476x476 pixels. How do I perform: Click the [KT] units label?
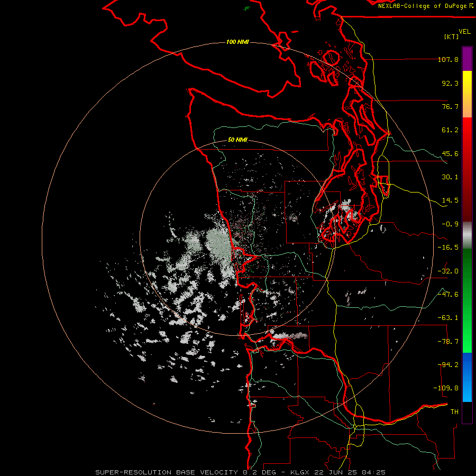click(x=452, y=36)
